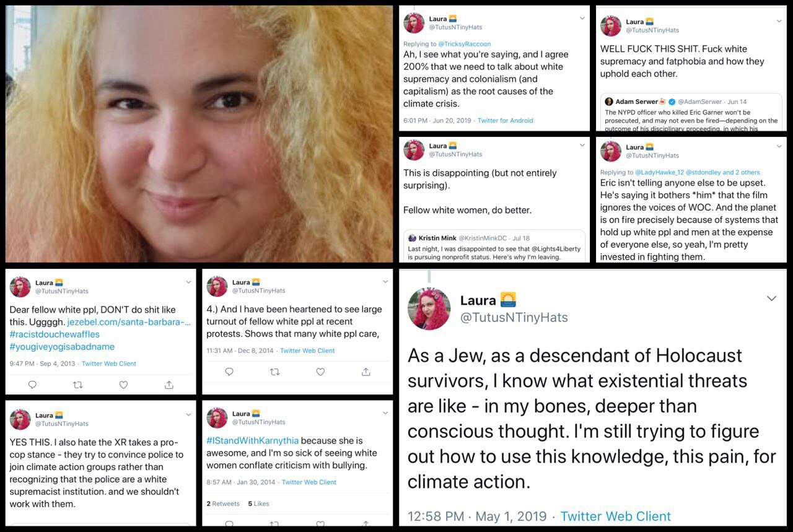Screen dimensions: 793x532
Task: Click retweet icon under the Sep 4, 2013 tweet
Action: (78, 385)
